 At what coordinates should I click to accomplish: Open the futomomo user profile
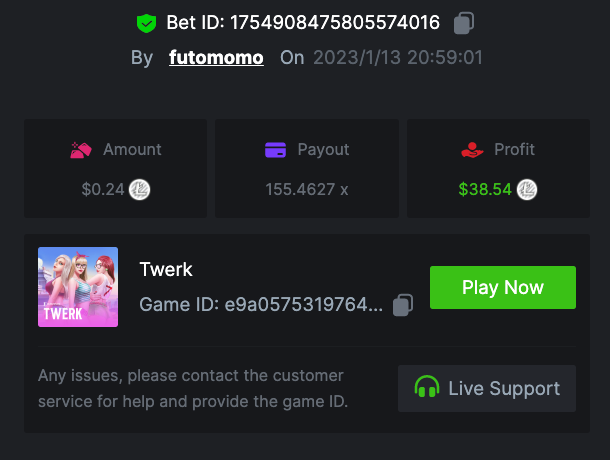coord(217,57)
